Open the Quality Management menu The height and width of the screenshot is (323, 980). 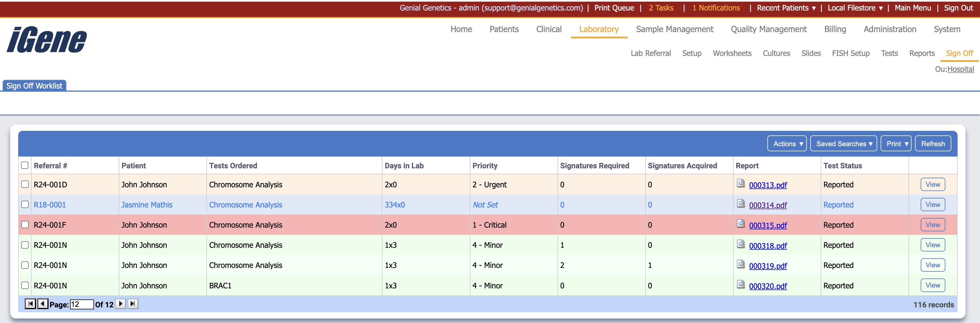pos(768,29)
